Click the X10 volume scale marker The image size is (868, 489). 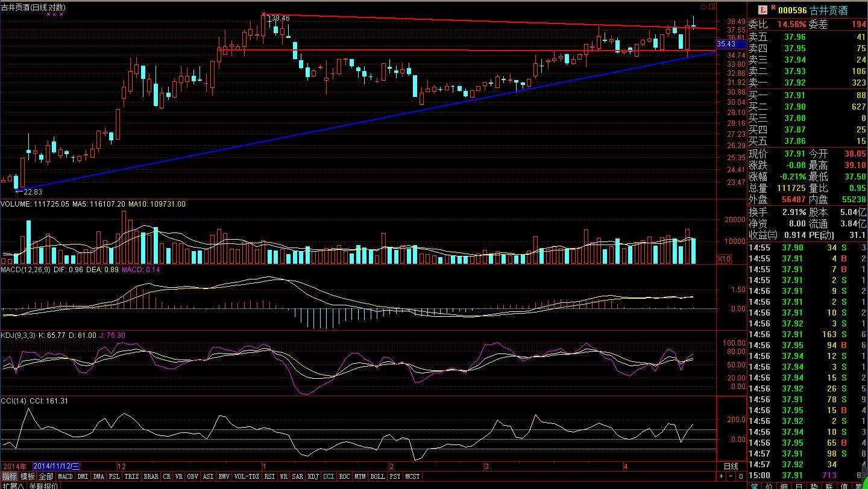(x=723, y=258)
